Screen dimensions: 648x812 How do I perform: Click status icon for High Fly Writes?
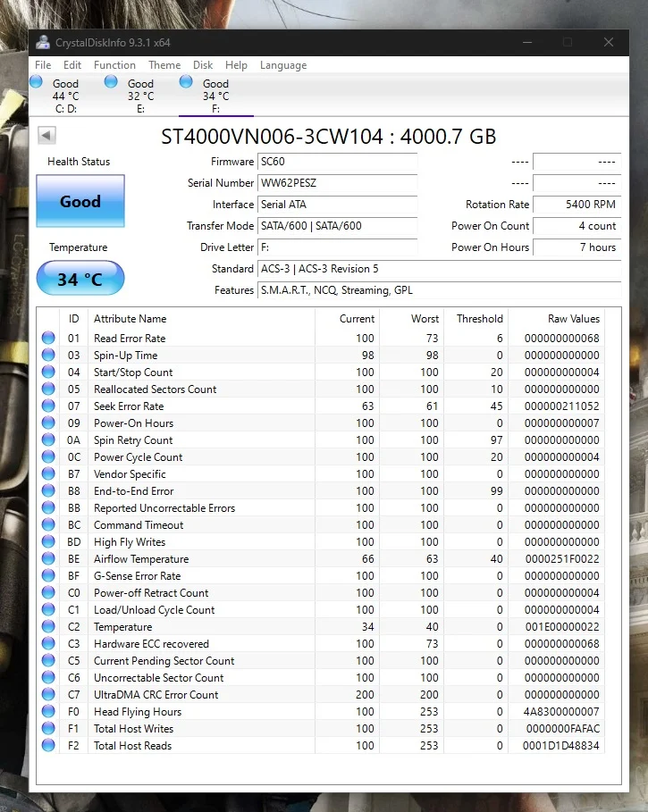pos(48,541)
